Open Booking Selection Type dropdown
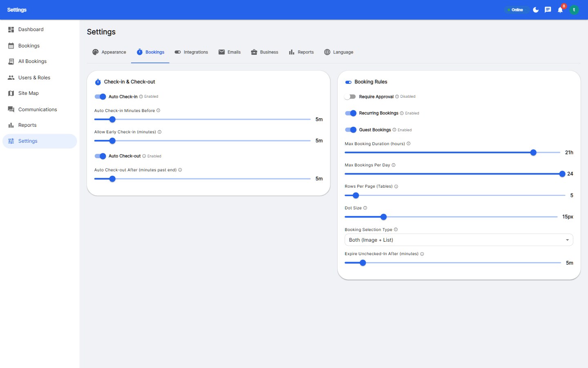The width and height of the screenshot is (588, 368). [x=459, y=240]
